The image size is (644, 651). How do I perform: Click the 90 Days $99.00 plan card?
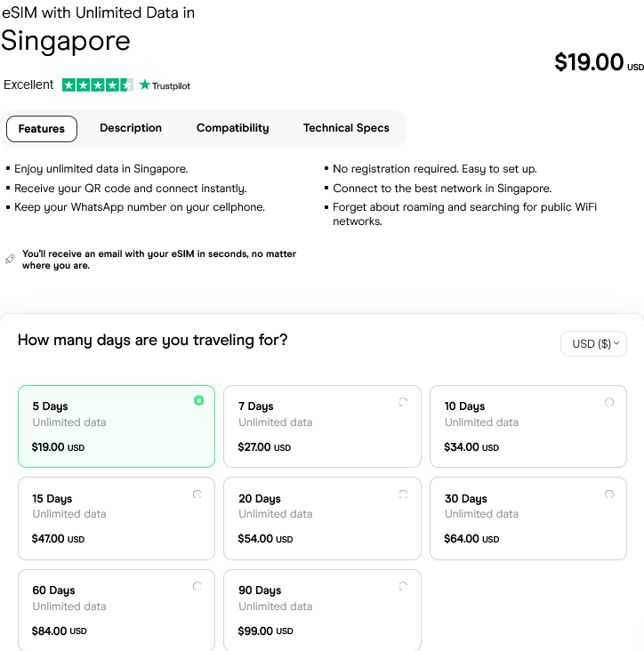pyautogui.click(x=322, y=609)
